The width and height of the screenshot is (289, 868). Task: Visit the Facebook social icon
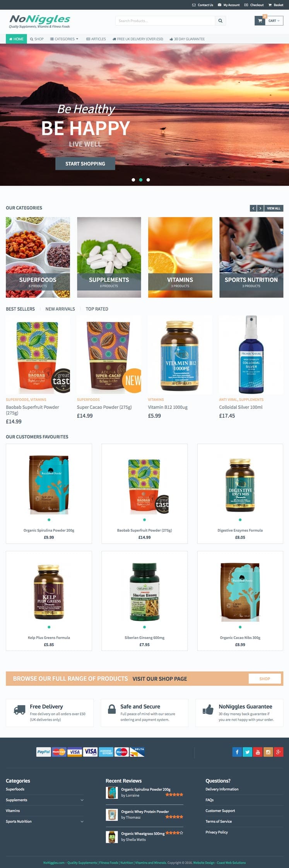point(237,752)
